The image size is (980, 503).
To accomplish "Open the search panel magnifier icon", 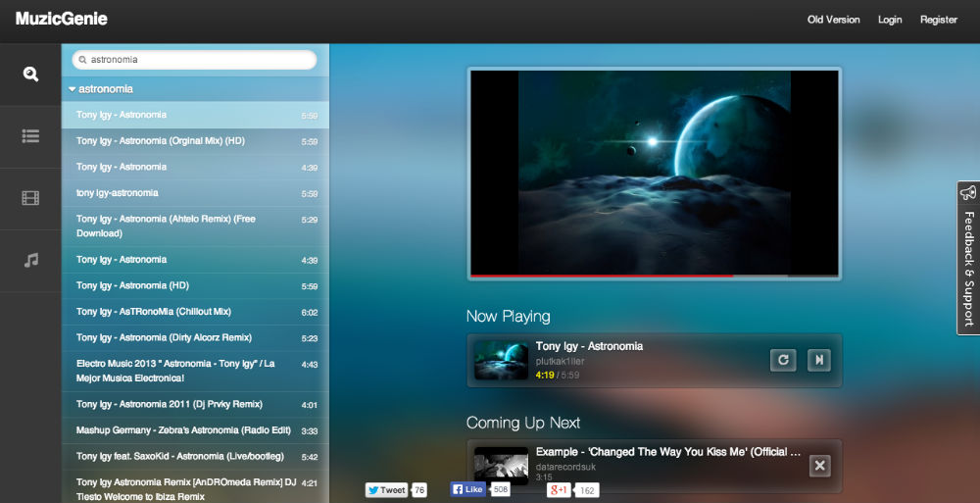I will click(x=30, y=75).
